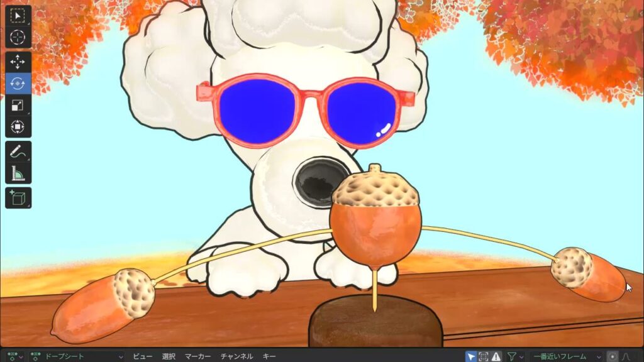Click the dog's red sunglasses in viewport

306,110
